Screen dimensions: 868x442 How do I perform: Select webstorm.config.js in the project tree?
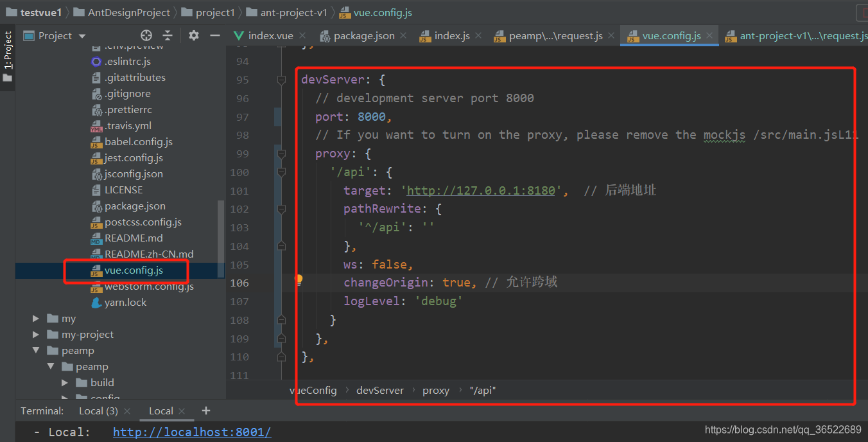(x=149, y=287)
